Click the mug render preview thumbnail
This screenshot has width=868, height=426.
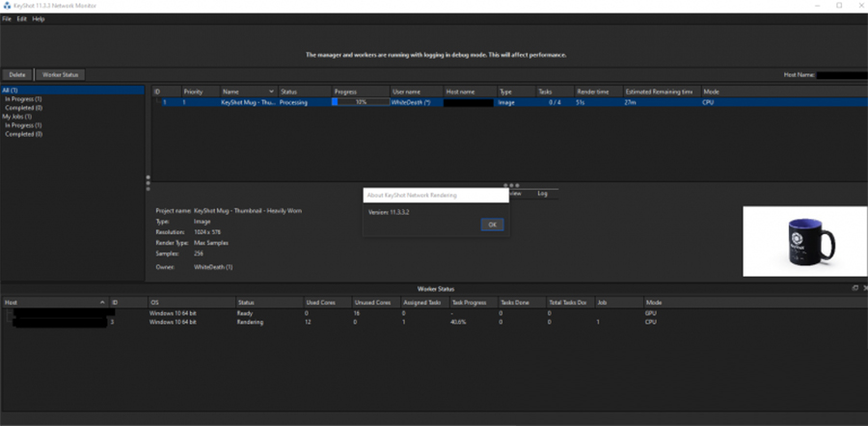pyautogui.click(x=804, y=241)
